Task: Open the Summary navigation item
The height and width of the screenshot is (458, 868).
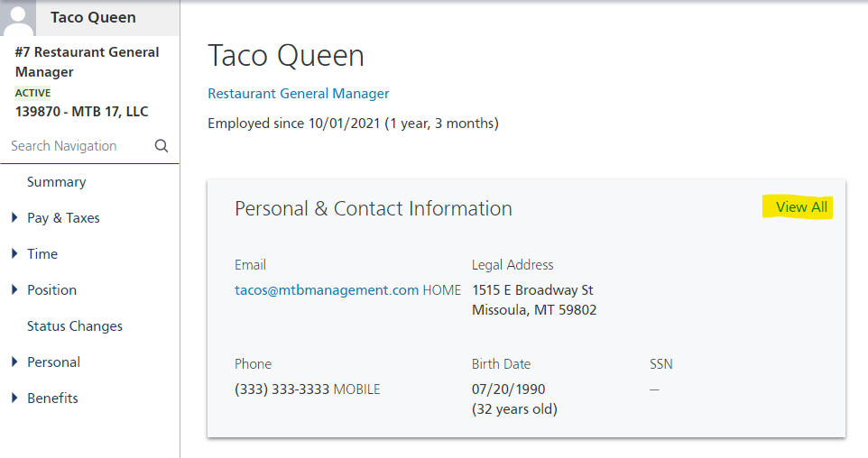Action: 56,182
